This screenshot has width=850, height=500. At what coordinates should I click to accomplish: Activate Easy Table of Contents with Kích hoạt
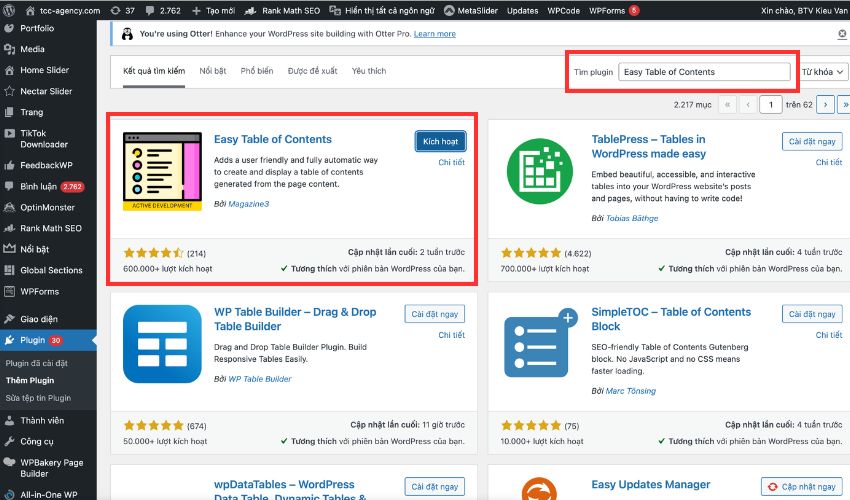440,142
